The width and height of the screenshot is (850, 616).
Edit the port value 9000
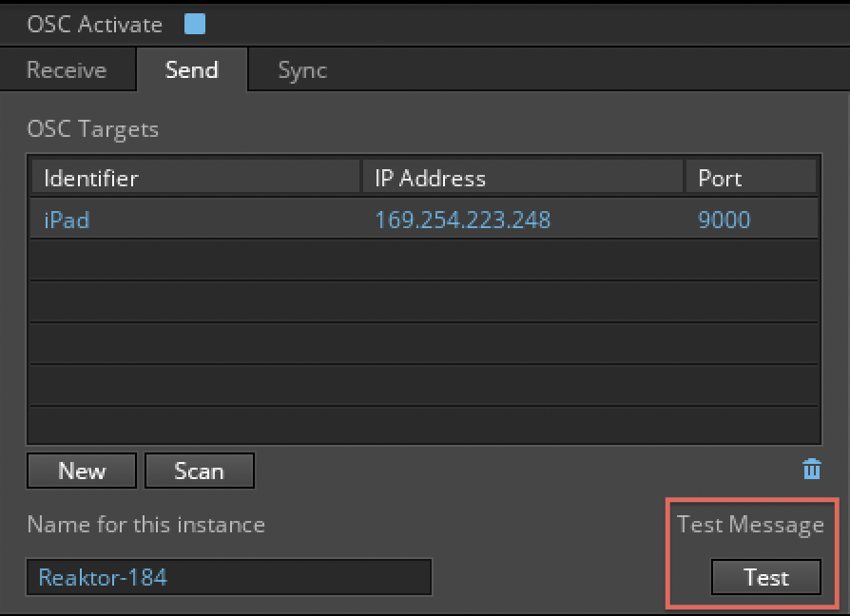[724, 219]
